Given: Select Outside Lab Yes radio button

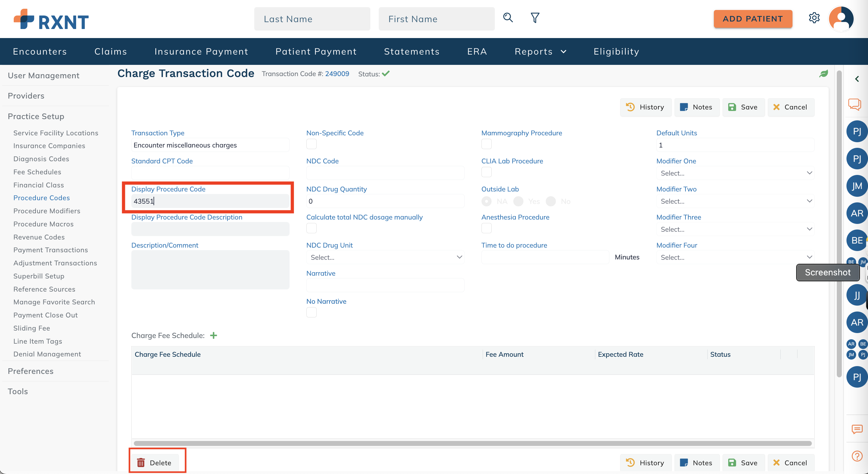Looking at the screenshot, I should coord(518,201).
